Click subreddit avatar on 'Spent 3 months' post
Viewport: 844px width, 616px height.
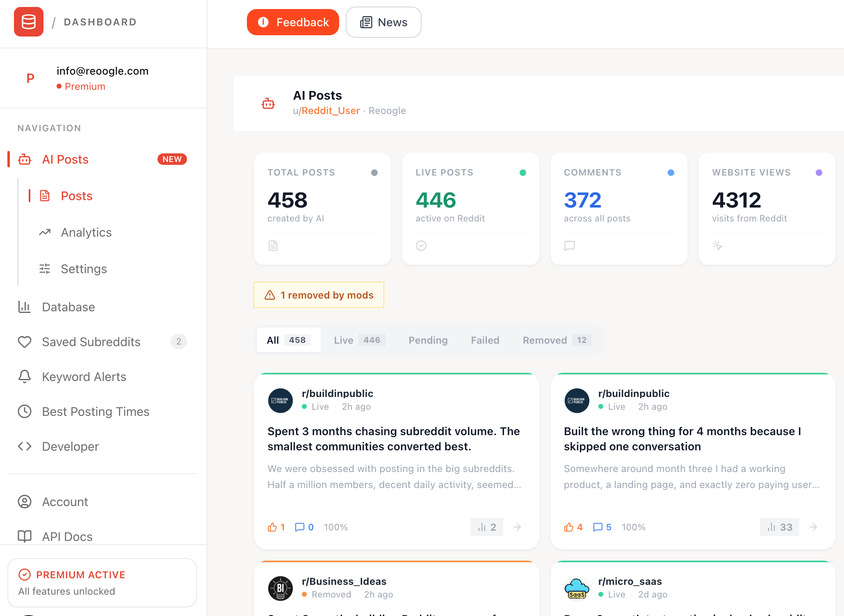pyautogui.click(x=281, y=401)
